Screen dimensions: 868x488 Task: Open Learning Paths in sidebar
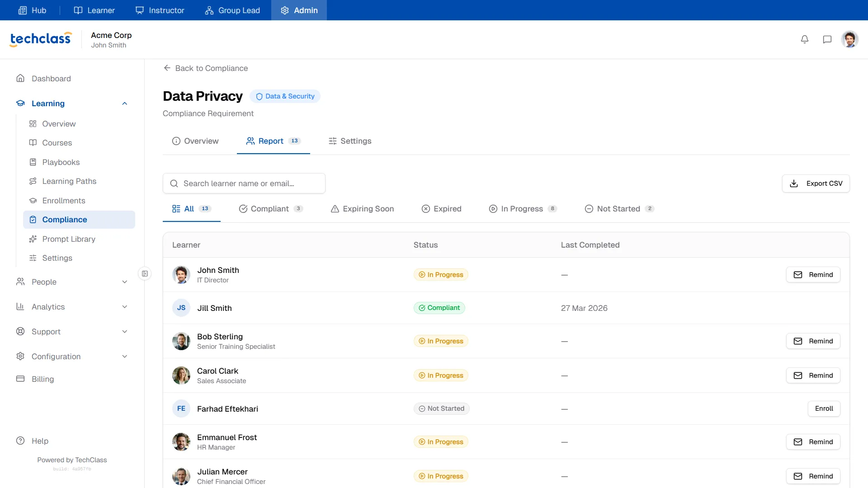tap(79, 181)
